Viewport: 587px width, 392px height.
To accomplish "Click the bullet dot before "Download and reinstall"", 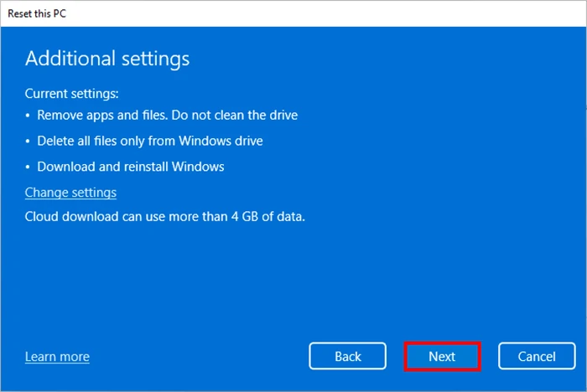I will 28,168.
